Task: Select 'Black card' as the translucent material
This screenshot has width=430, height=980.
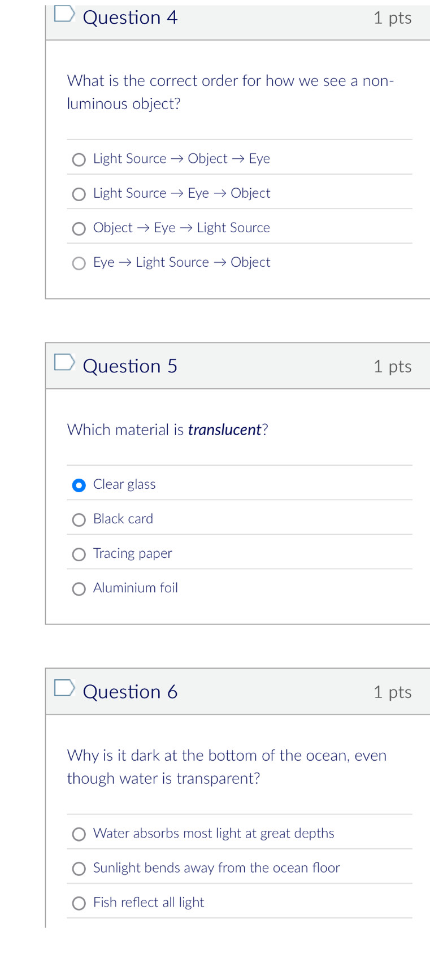Action: (x=79, y=520)
